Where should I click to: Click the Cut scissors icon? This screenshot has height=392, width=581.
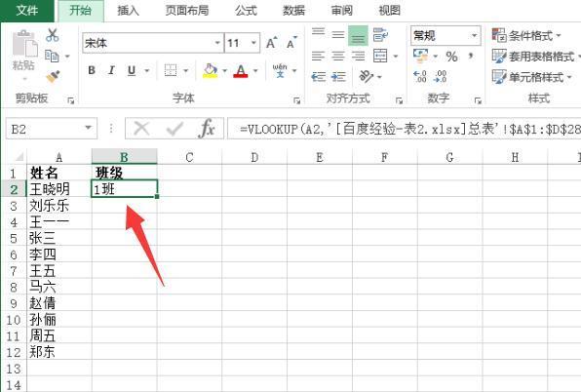click(x=53, y=35)
